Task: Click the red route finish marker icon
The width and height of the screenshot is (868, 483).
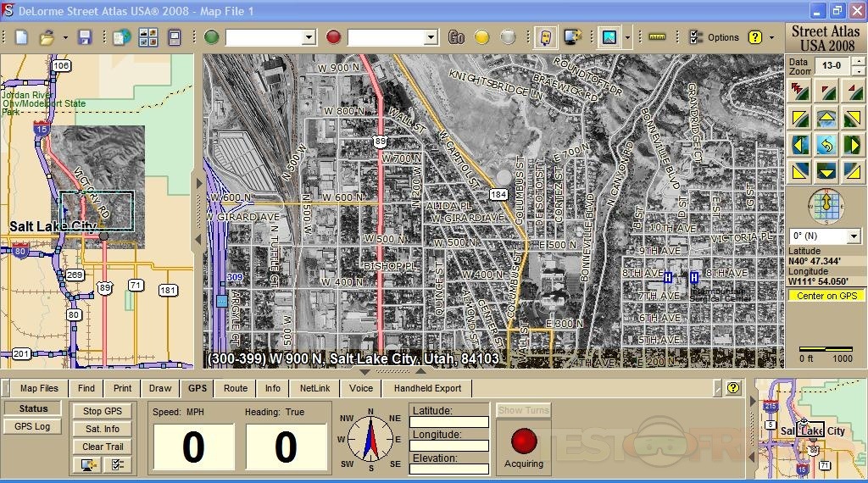Action: pos(333,37)
